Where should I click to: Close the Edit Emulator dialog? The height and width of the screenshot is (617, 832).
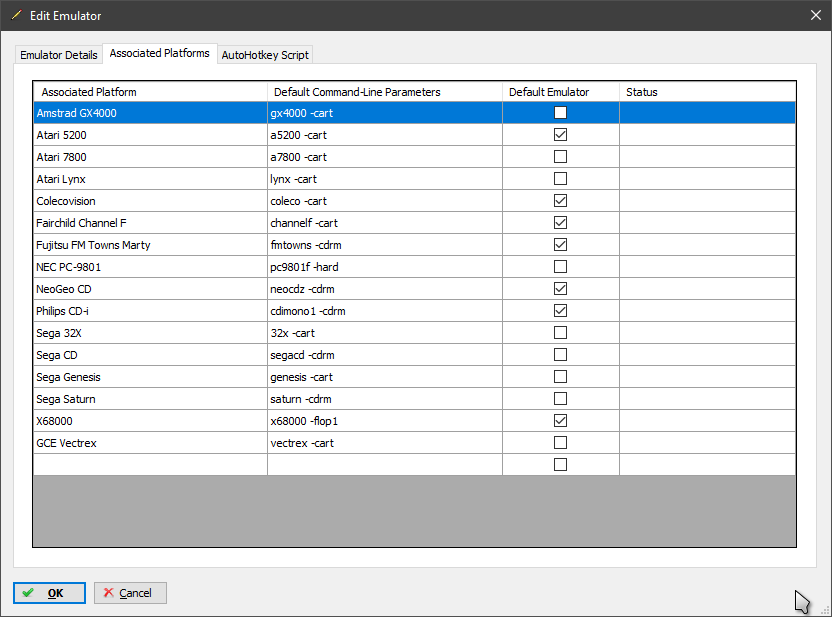tap(816, 15)
